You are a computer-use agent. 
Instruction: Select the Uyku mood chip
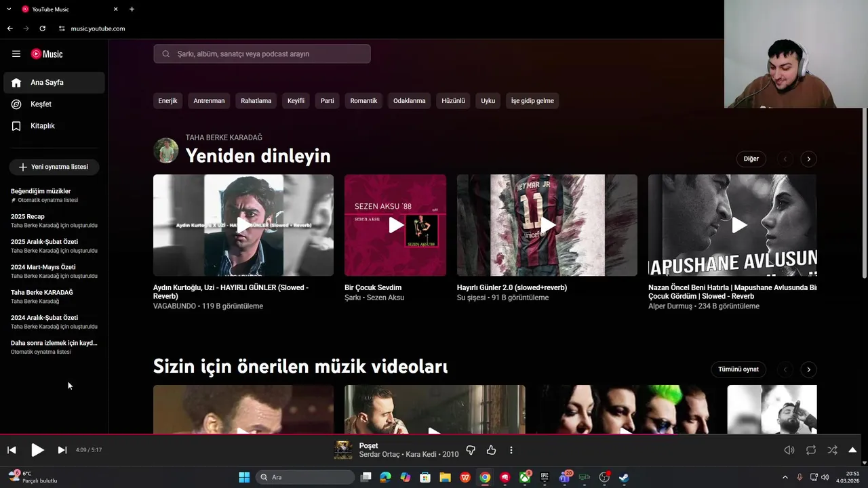pyautogui.click(x=488, y=101)
